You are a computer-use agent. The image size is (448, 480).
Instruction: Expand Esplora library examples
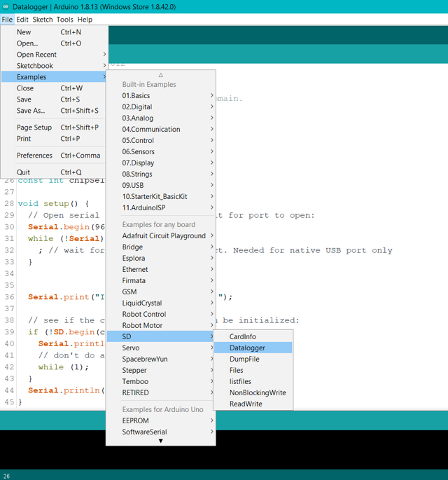coord(161,258)
